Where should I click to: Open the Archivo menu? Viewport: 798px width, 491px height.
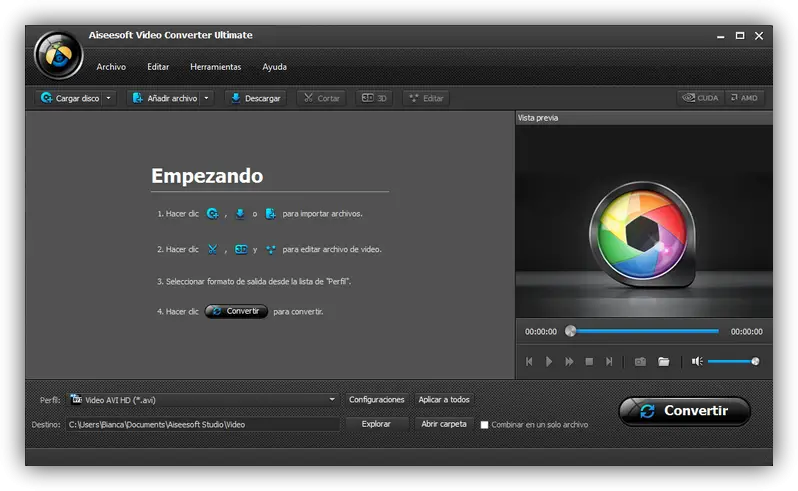point(111,67)
